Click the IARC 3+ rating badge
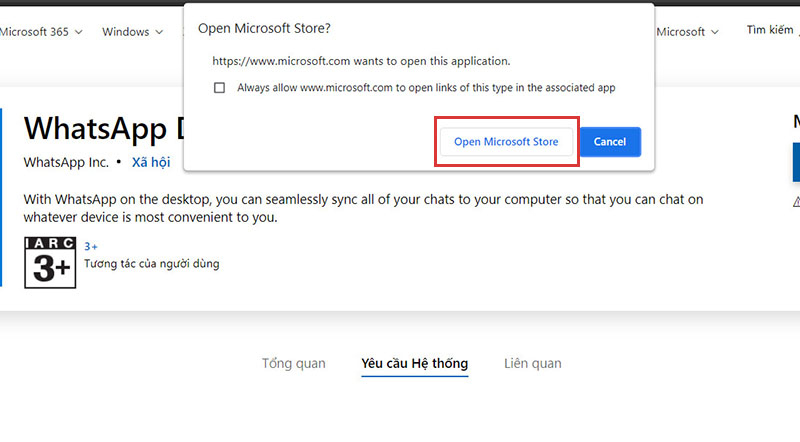800x442 pixels. tap(50, 262)
